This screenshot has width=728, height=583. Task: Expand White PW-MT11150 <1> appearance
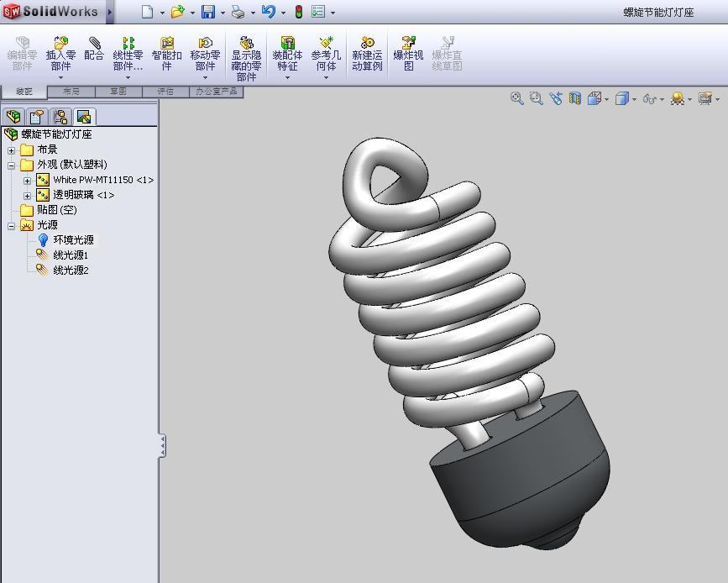tap(27, 181)
